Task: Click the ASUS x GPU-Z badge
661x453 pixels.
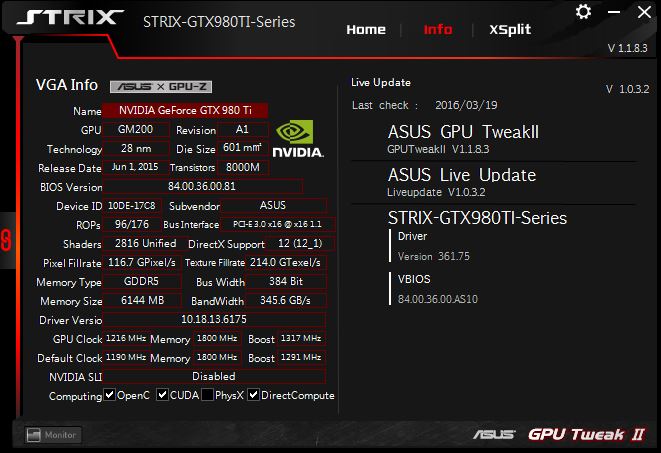Action: [160, 86]
